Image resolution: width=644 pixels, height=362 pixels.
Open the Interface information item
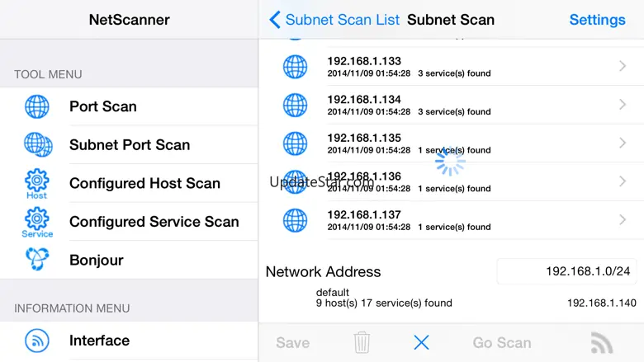tap(129, 341)
